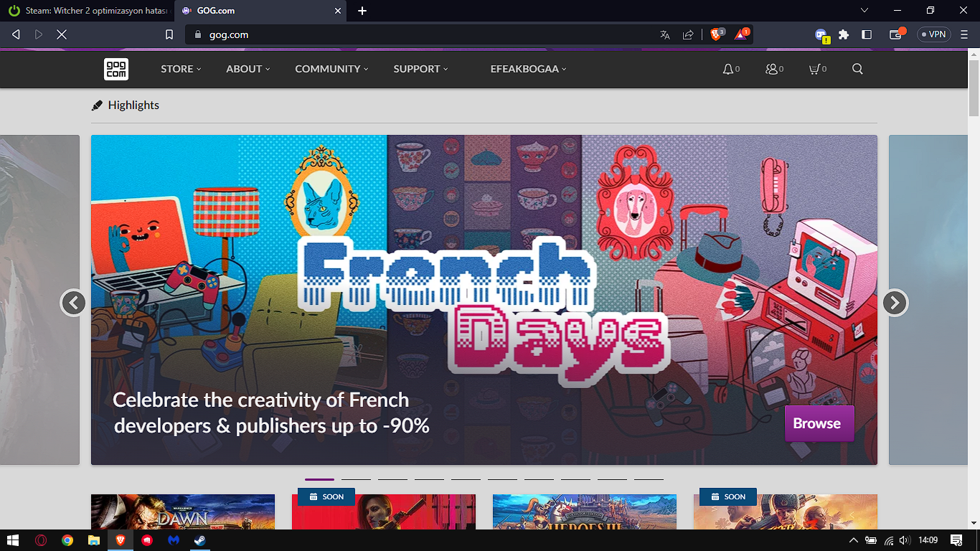Click the French Days banner image

point(484,300)
